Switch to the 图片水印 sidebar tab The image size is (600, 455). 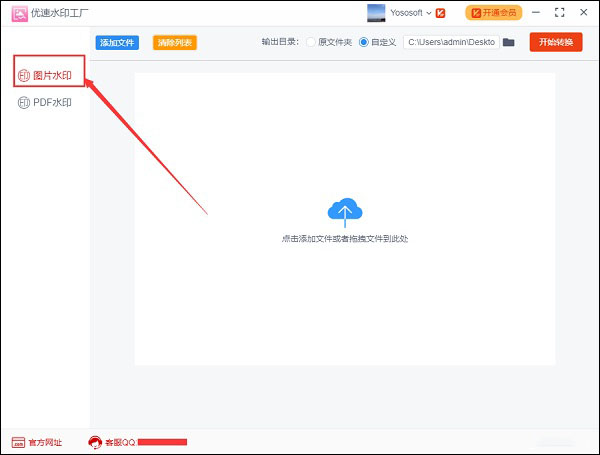click(x=45, y=75)
